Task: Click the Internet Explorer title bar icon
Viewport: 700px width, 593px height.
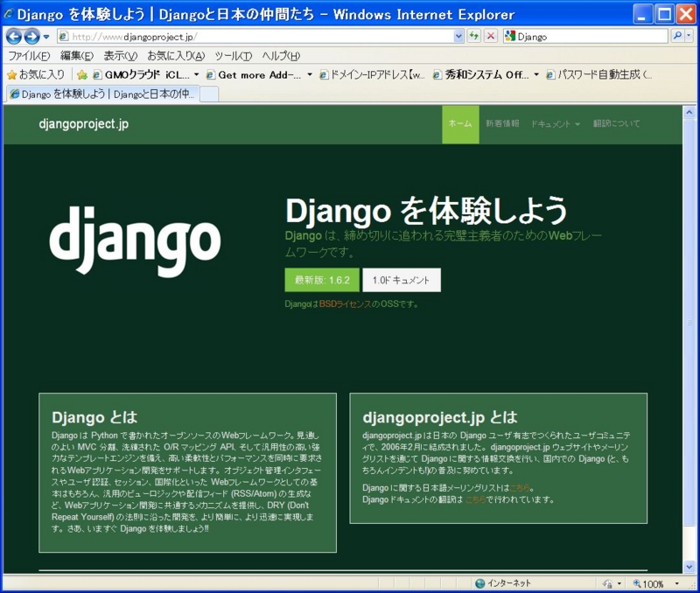Action: (9, 14)
